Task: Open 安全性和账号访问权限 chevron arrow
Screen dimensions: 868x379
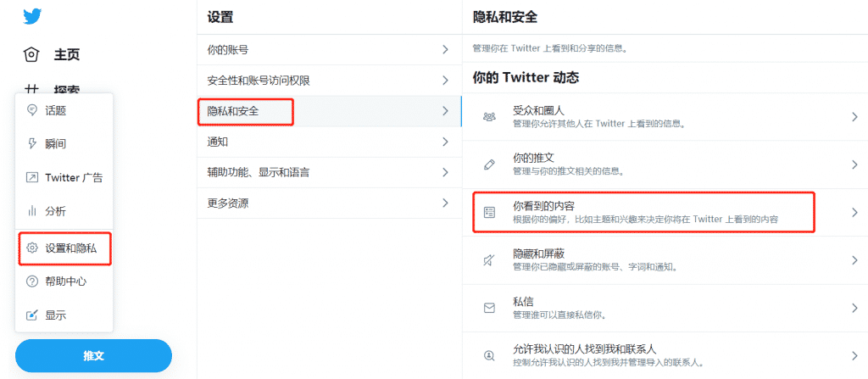Action: 445,81
